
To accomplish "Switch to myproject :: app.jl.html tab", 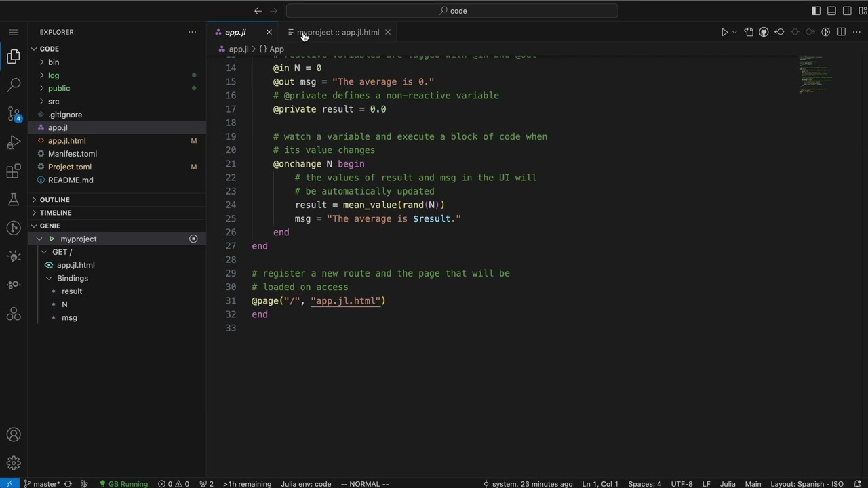I will pyautogui.click(x=338, y=32).
